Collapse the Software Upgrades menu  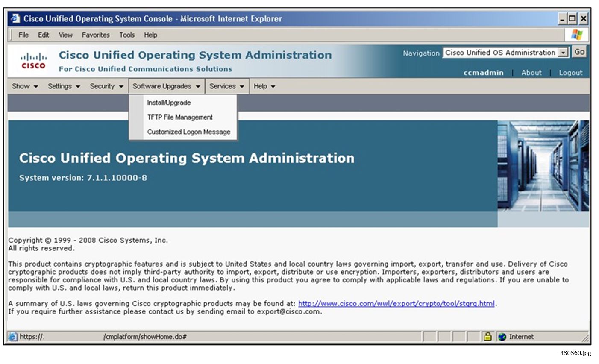coord(166,86)
